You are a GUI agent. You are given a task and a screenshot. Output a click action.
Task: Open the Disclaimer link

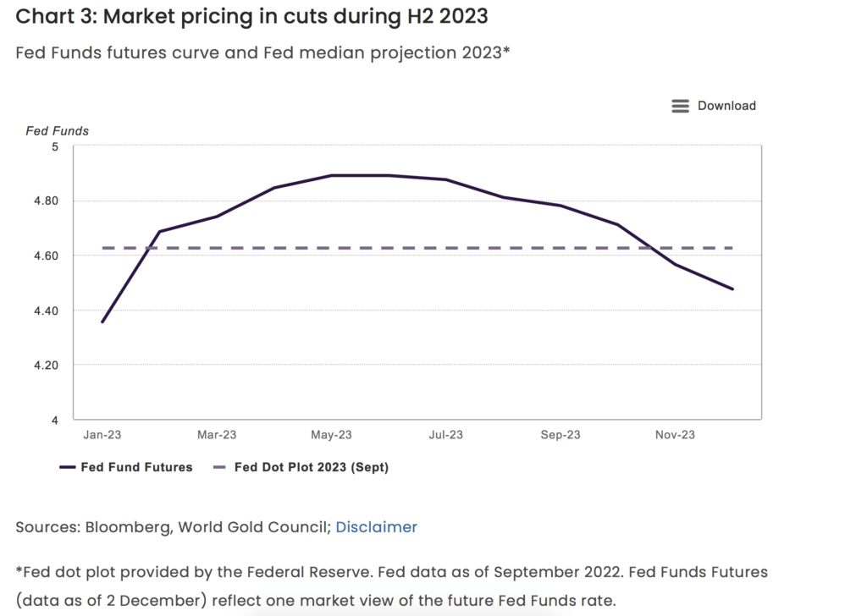tap(376, 527)
